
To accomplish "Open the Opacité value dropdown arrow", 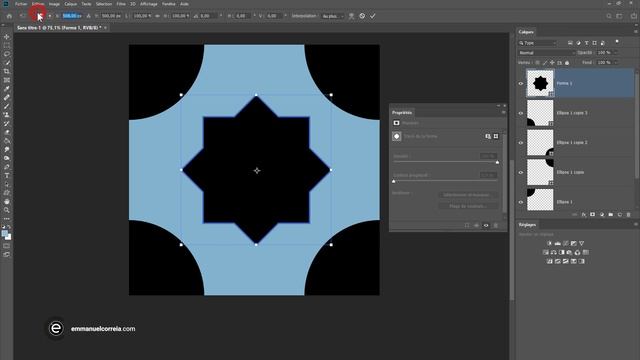I will [615, 53].
